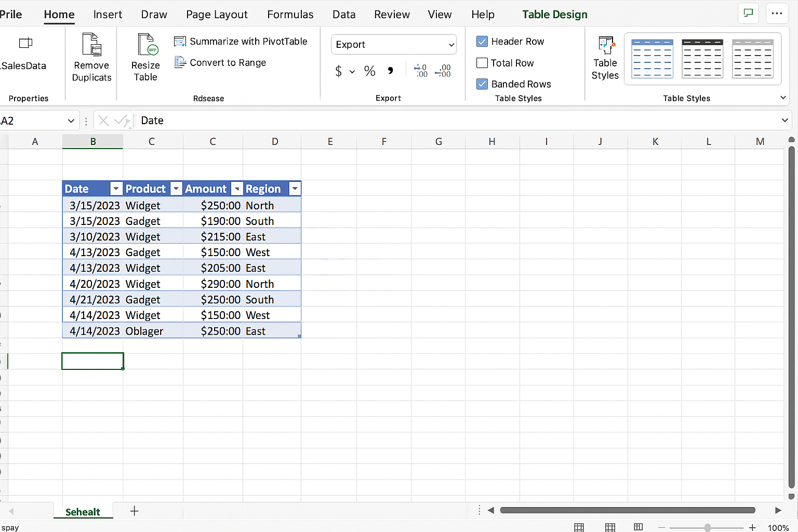Open currency format dropdown arrow
The height and width of the screenshot is (532, 798).
pyautogui.click(x=352, y=72)
